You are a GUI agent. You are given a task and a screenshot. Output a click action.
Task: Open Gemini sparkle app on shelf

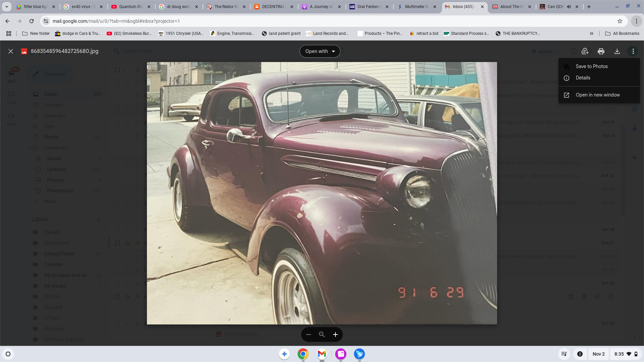point(284,354)
